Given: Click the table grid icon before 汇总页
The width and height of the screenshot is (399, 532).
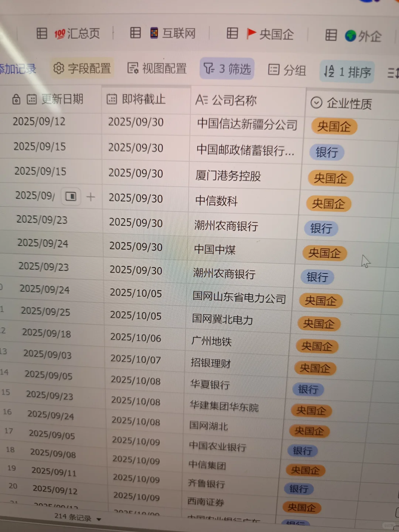Looking at the screenshot, I should tap(42, 33).
